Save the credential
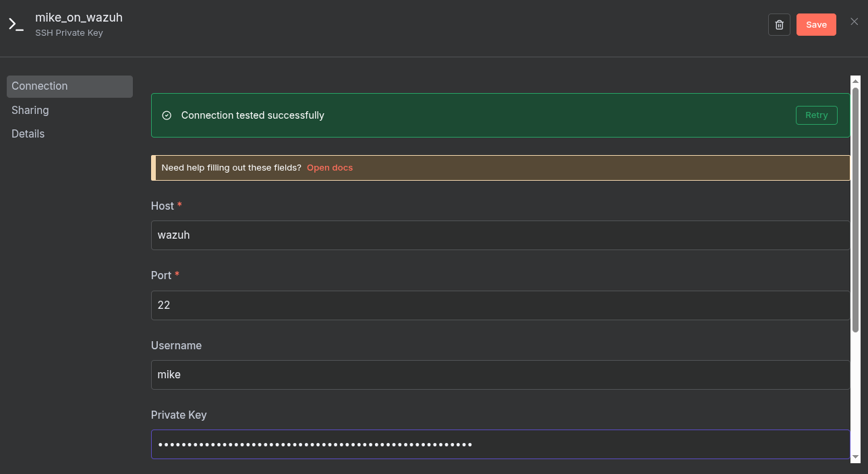 coord(816,25)
